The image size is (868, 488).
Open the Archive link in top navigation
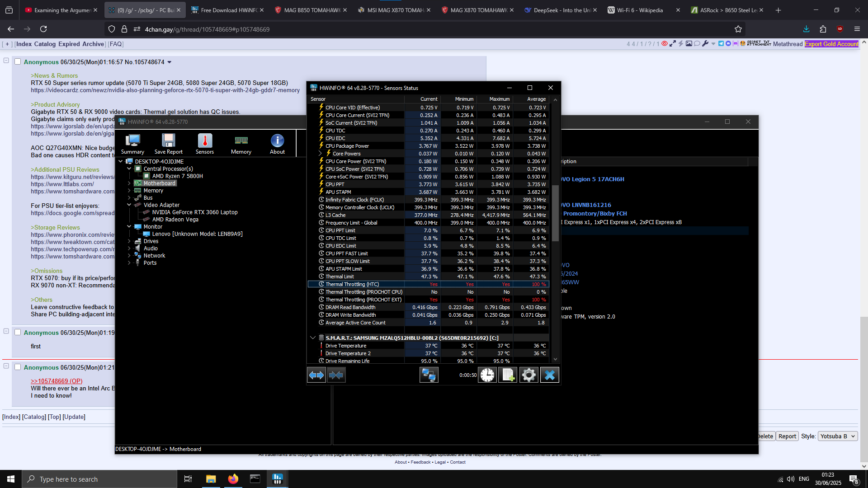coord(93,44)
